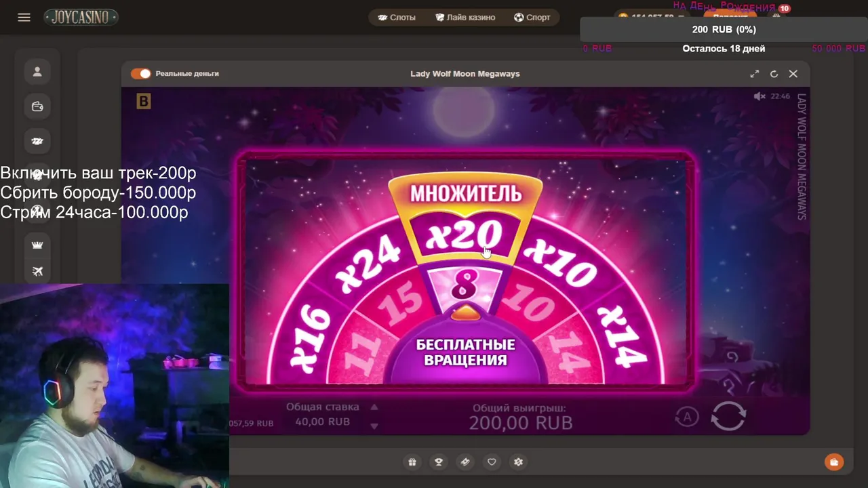Image resolution: width=868 pixels, height=488 pixels.
Task: Open the airplane sidebar icon
Action: [37, 271]
